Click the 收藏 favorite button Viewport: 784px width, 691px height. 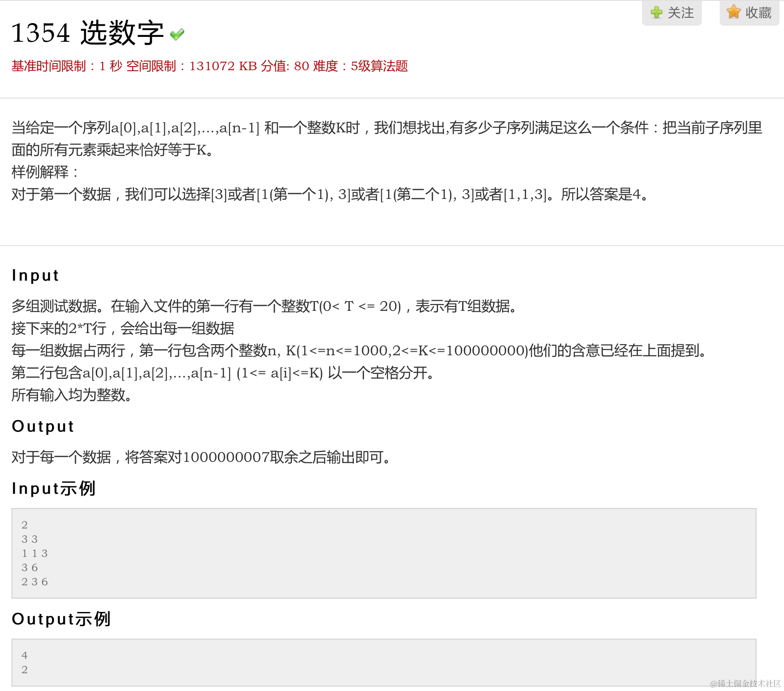[749, 12]
